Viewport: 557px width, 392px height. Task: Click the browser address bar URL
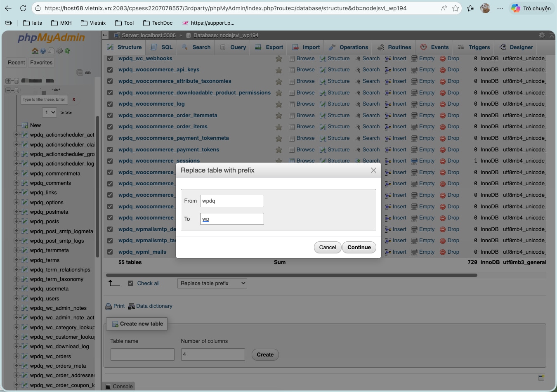226,8
